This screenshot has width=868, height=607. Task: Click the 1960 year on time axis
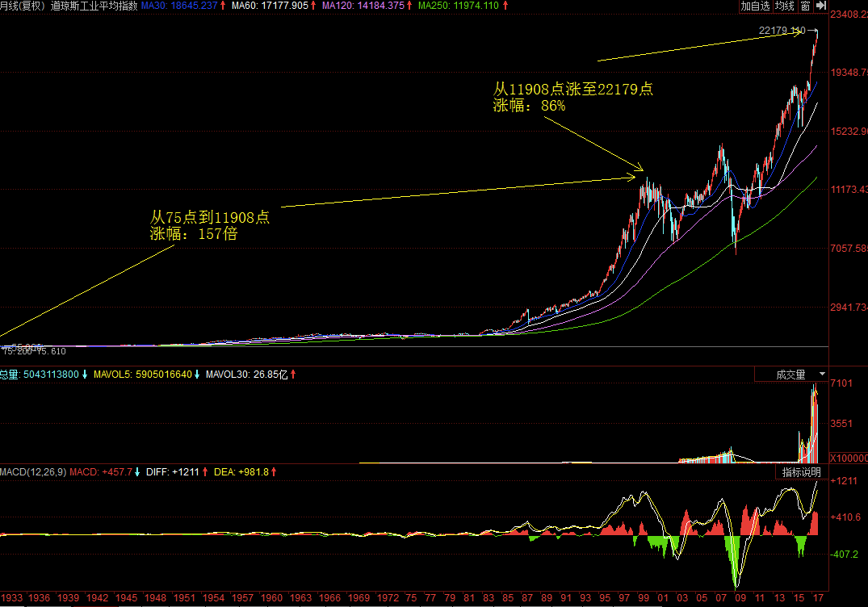pos(271,597)
